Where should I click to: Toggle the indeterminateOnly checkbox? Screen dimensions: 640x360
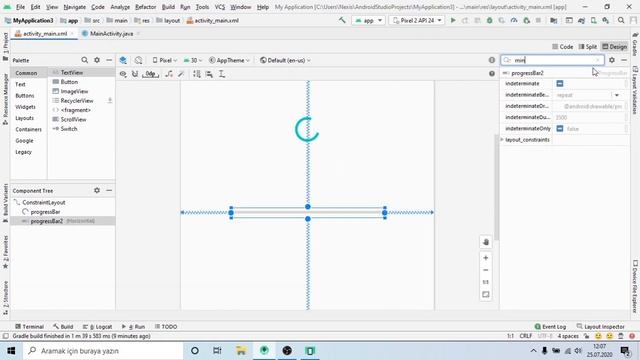click(560, 128)
